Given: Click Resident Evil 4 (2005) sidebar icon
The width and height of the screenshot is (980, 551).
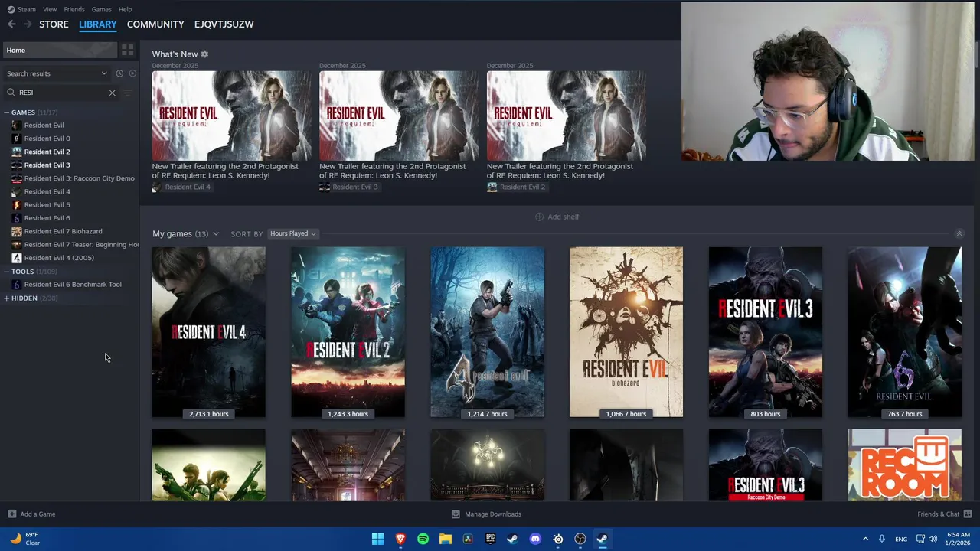Looking at the screenshot, I should coord(17,258).
